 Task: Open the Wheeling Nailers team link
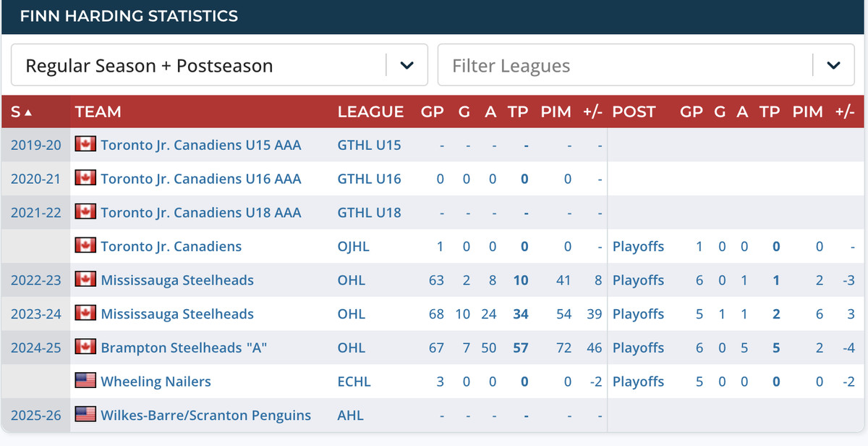[x=156, y=382]
